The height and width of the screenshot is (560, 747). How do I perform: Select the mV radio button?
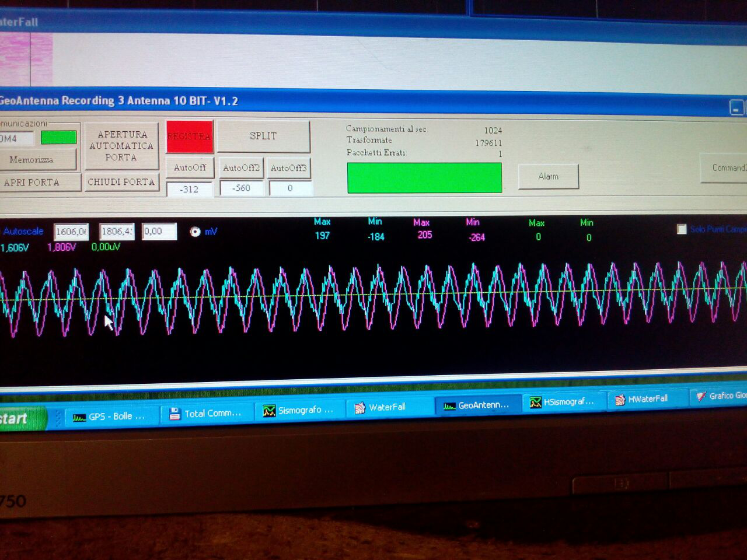click(196, 232)
